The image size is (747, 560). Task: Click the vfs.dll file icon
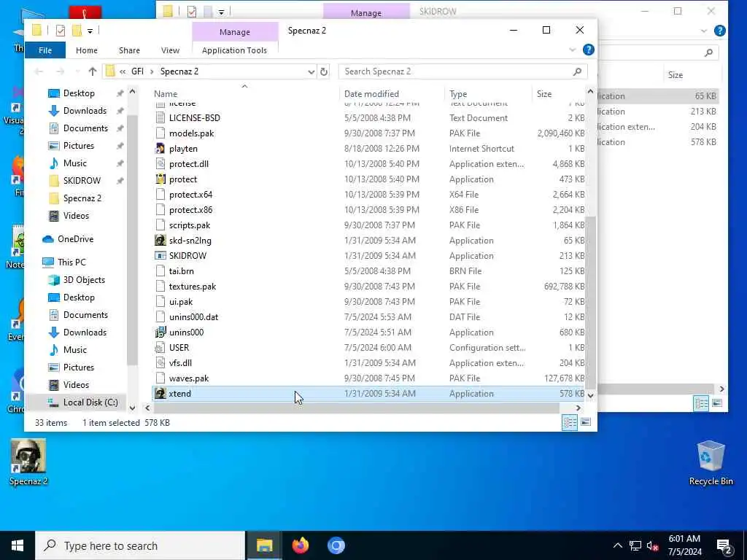tap(160, 363)
